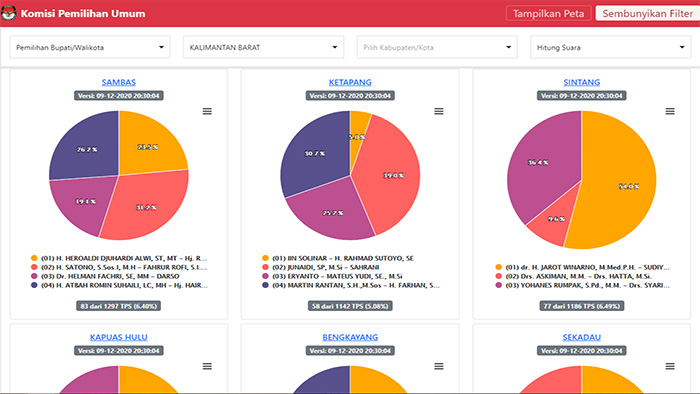Open the SEKADAU chart hamburger menu
Viewport: 700px width, 394px height.
pyautogui.click(x=670, y=366)
